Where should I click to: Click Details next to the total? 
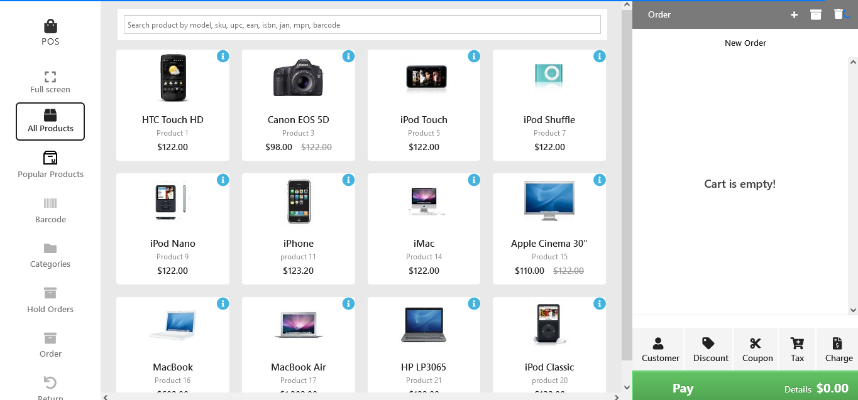point(797,388)
